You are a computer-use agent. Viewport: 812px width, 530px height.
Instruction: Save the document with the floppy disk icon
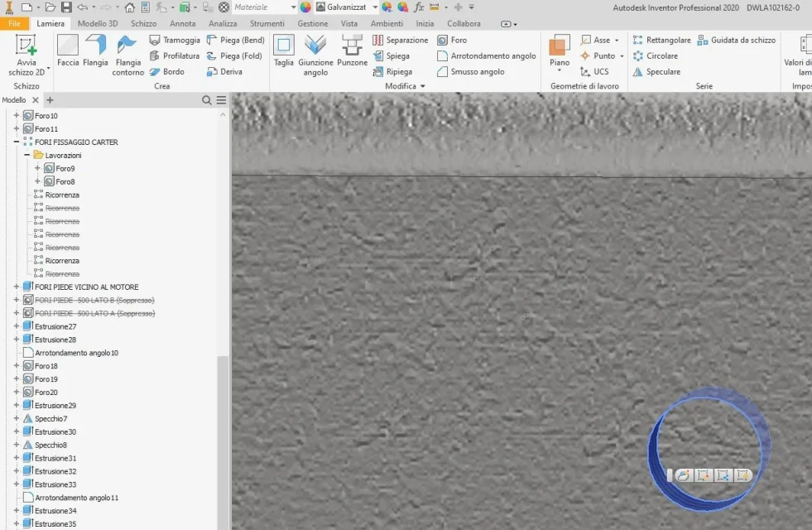click(66, 7)
